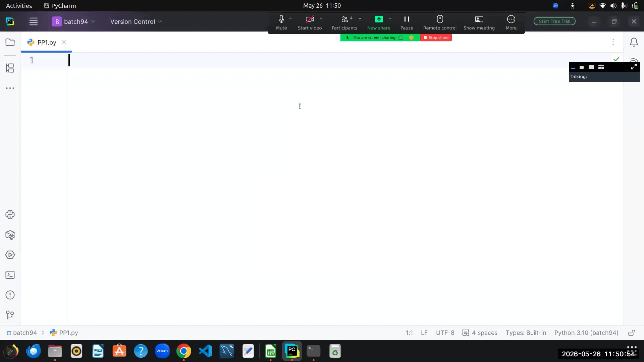The image size is (644, 362).
Task: Open the Git version control tool window
Action: [x=10, y=315]
